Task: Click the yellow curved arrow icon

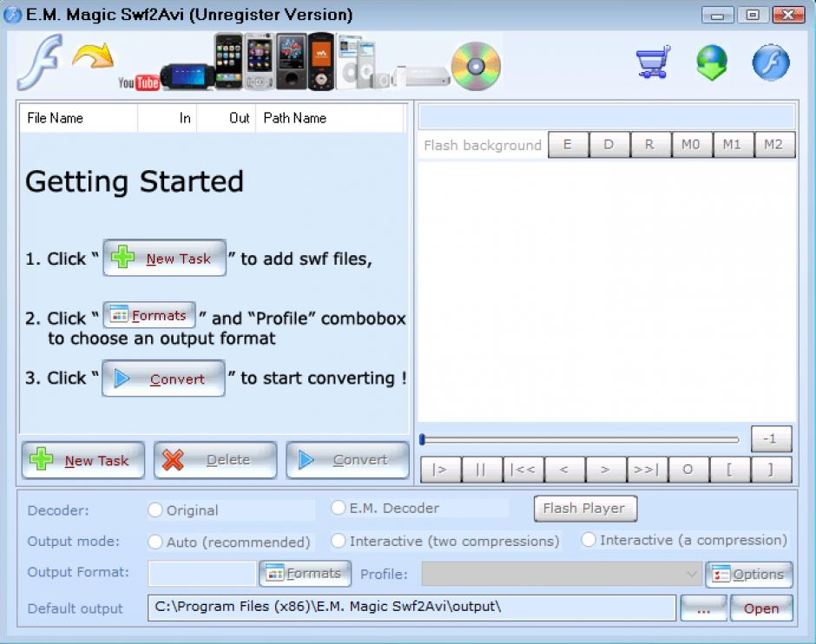Action: point(93,56)
